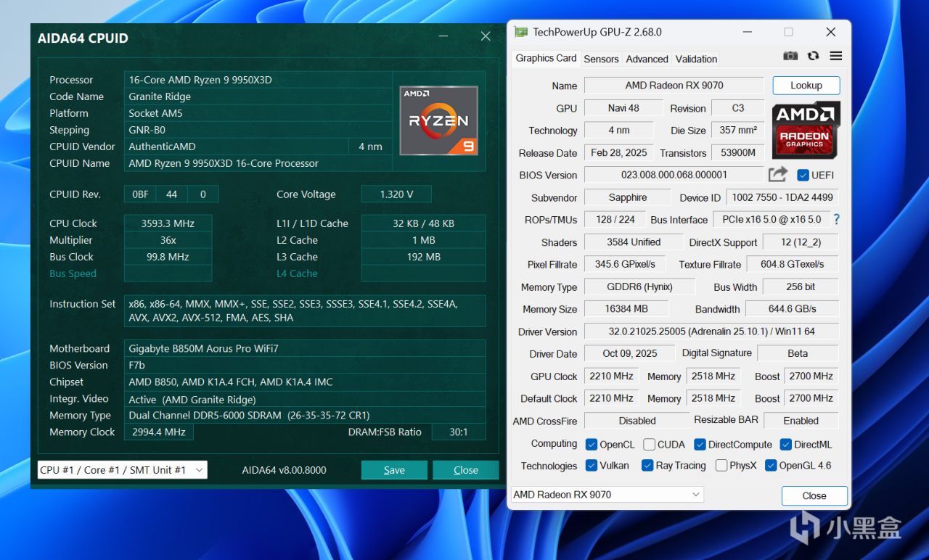Click CPU Clock value '3593.3 MHz'
The image size is (929, 560).
click(168, 223)
